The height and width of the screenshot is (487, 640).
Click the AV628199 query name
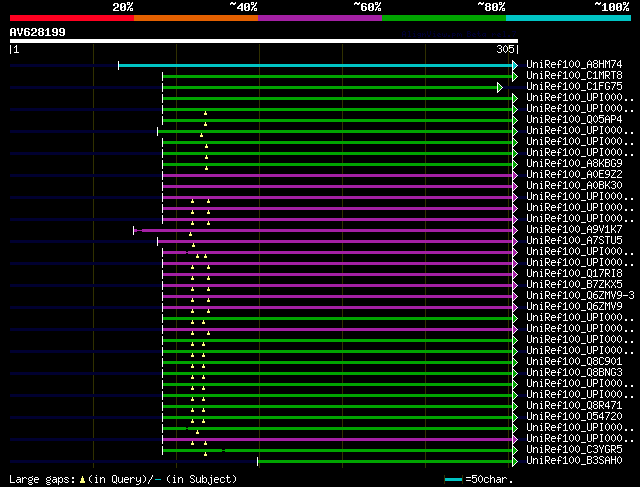pos(38,32)
